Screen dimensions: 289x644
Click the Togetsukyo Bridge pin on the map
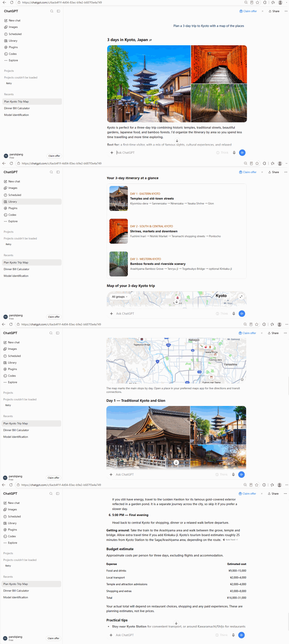point(142,339)
